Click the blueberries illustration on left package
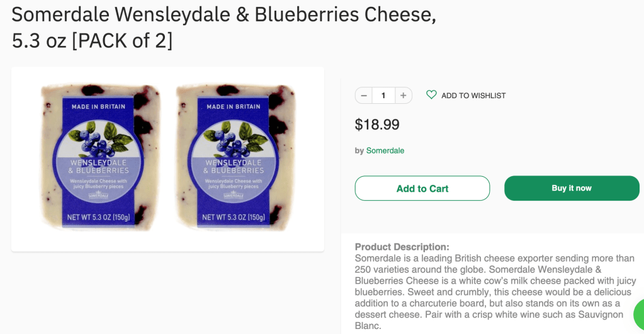 [98, 141]
